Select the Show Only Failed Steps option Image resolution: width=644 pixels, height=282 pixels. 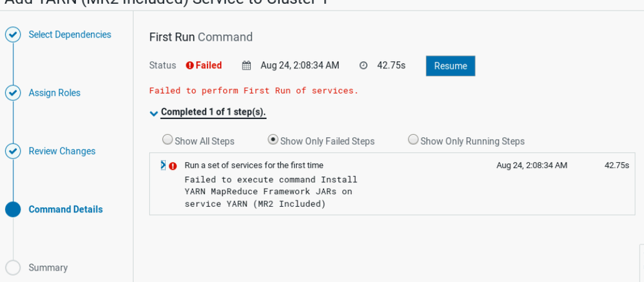[273, 140]
